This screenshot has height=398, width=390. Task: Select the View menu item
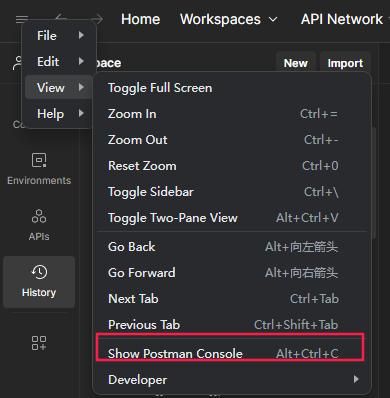[x=59, y=87]
